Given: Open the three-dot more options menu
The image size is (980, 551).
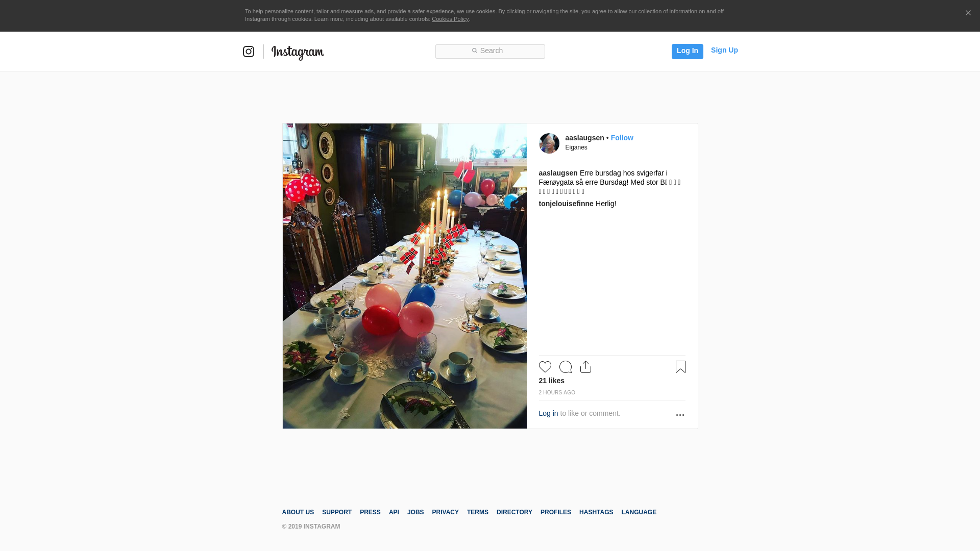Looking at the screenshot, I should tap(680, 415).
